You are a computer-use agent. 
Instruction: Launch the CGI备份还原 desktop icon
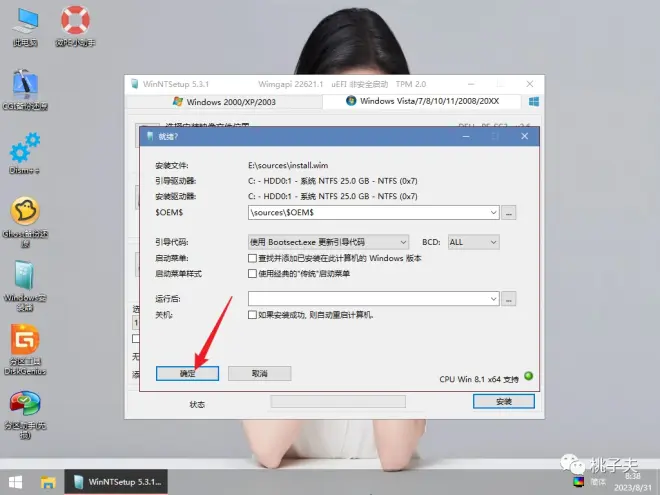click(25, 90)
